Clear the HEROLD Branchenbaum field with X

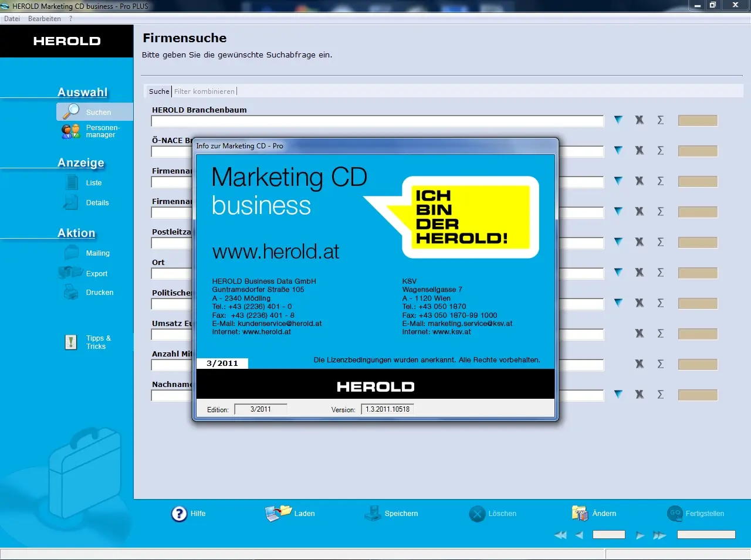click(x=640, y=120)
